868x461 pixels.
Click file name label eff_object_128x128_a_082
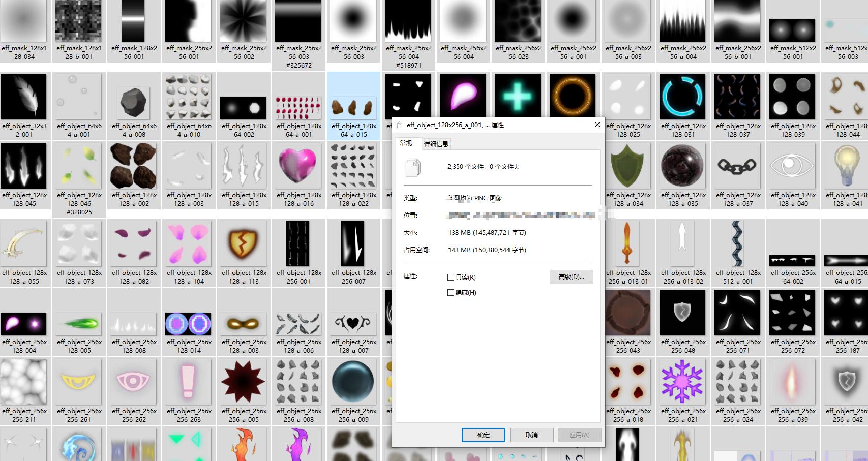pos(134,277)
